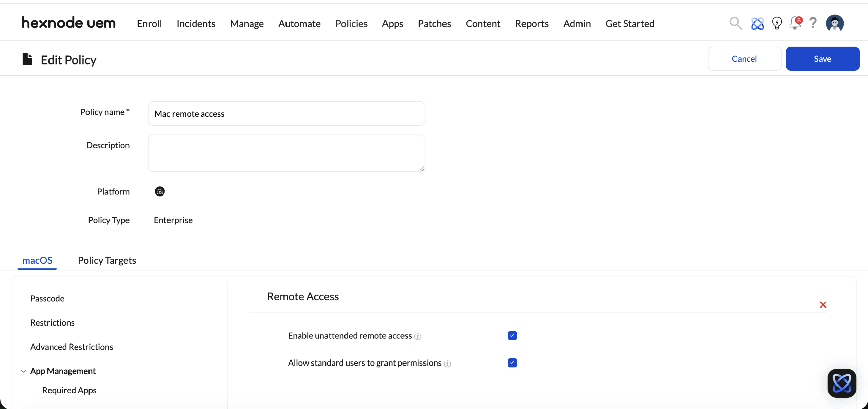Open the Policies menu
The width and height of the screenshot is (868, 409).
[351, 24]
